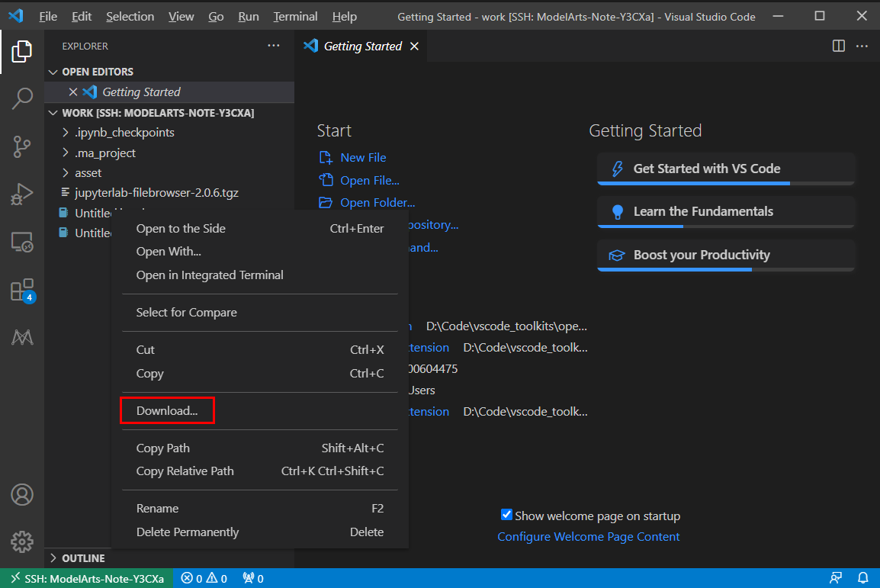Click the Open Folder icon under Start
The image size is (880, 588).
coord(326,203)
